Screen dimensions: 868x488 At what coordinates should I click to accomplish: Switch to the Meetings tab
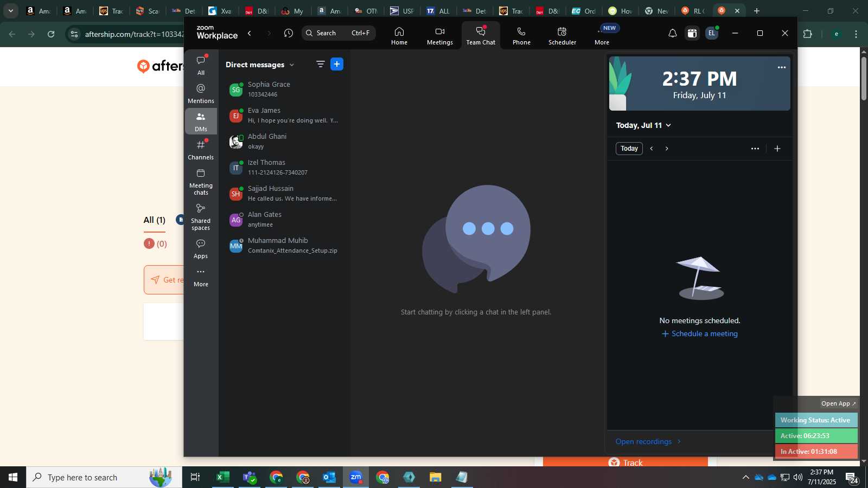point(439,36)
